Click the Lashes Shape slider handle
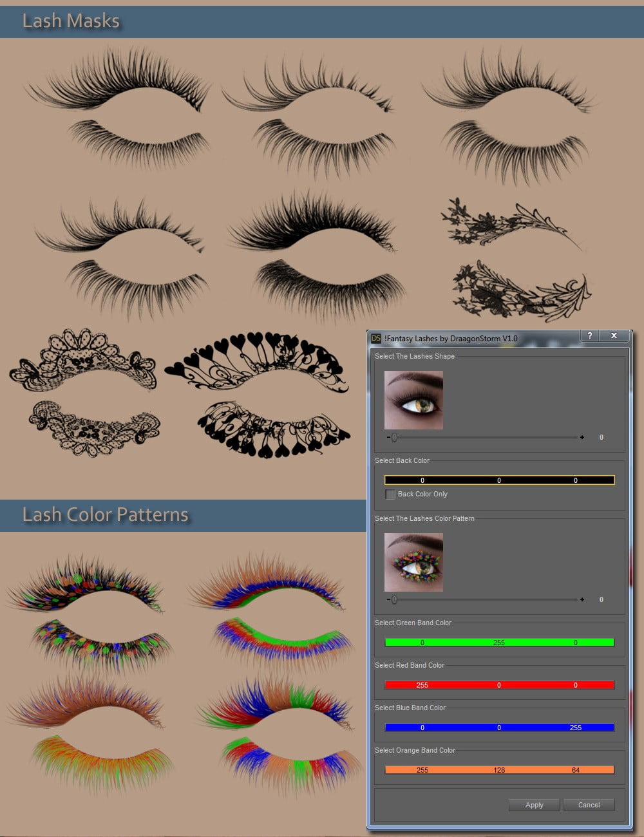Viewport: 644px width, 837px height. point(395,437)
